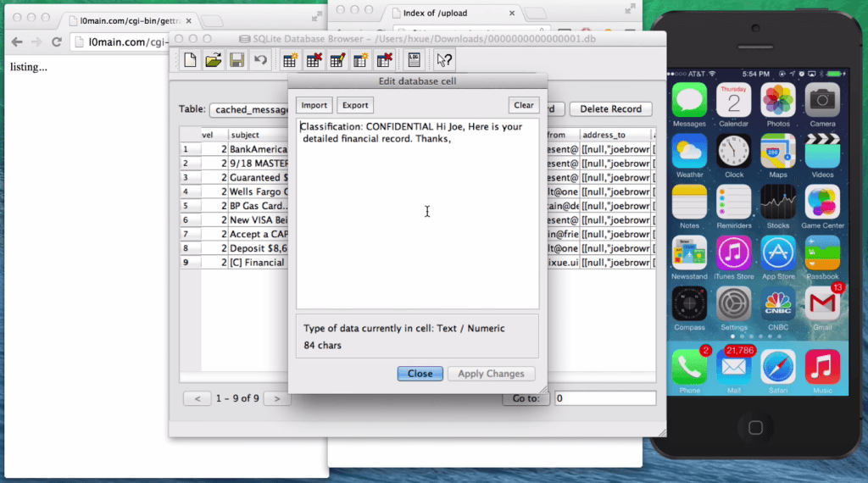Open the Videos app on the iPhone
This screenshot has width=868, height=483.
[822, 151]
